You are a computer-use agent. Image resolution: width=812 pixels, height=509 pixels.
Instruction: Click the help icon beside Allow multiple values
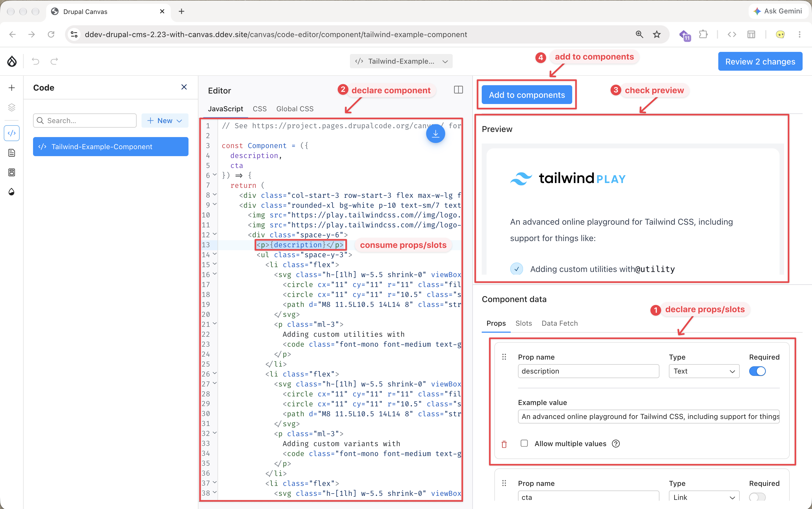tap(616, 444)
